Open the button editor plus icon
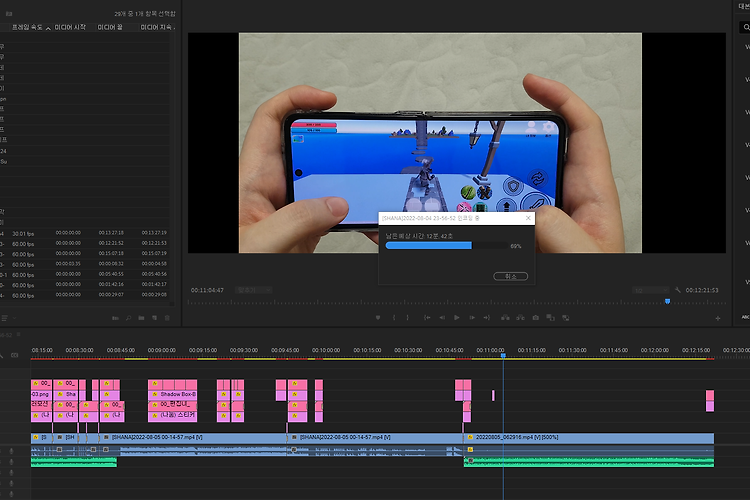The image size is (750, 500). point(718,318)
